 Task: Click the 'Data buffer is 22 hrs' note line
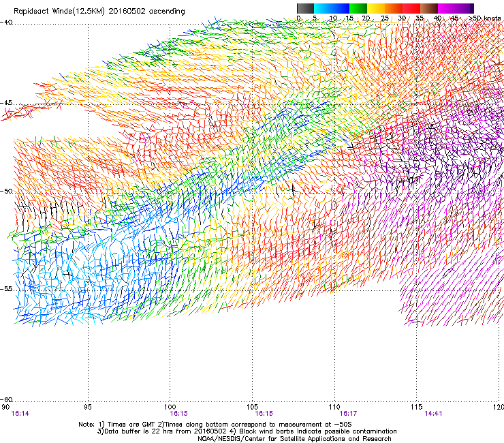click(x=247, y=431)
